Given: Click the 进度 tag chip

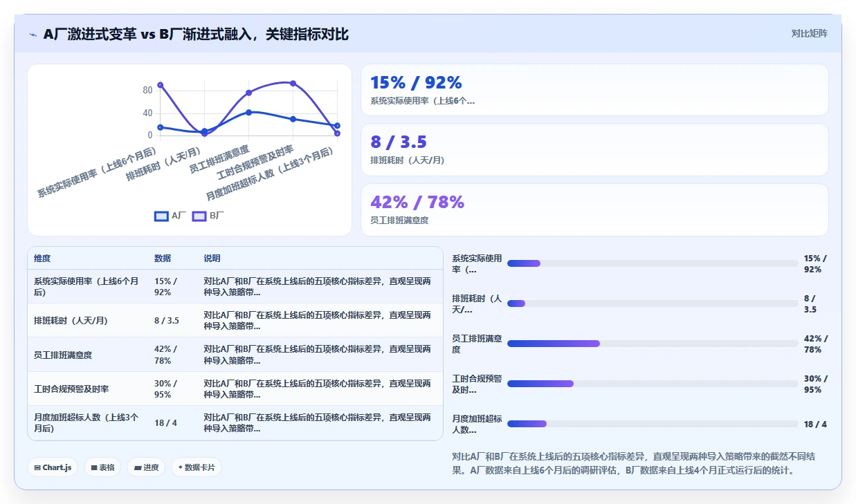Looking at the screenshot, I should (x=146, y=467).
